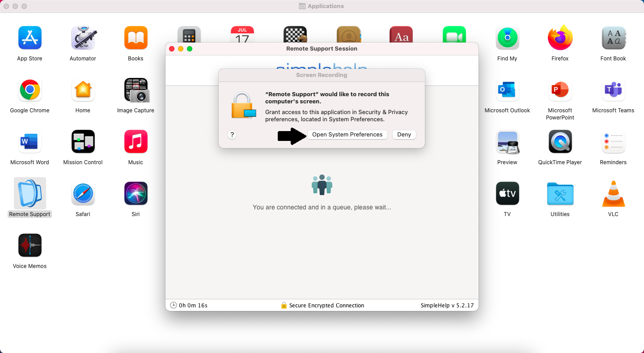Open the Reminders app icon
Viewport: 644px width, 353px height.
tap(613, 142)
